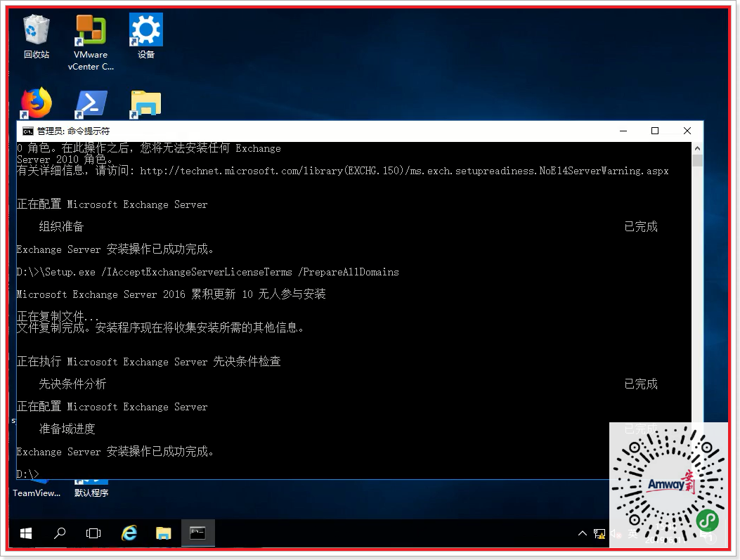This screenshot has height=560, width=740.
Task: Launch Internet Explorer from taskbar
Action: tap(129, 533)
